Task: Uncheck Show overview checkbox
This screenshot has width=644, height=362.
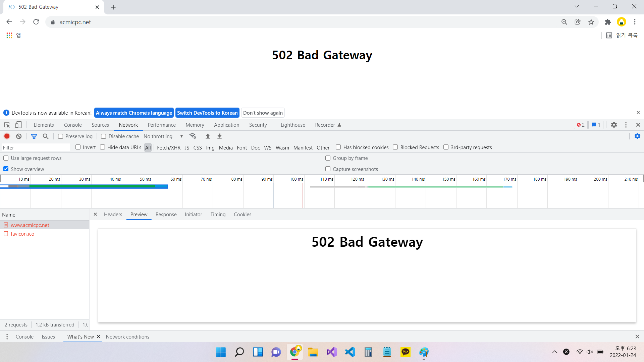Action: (6, 169)
